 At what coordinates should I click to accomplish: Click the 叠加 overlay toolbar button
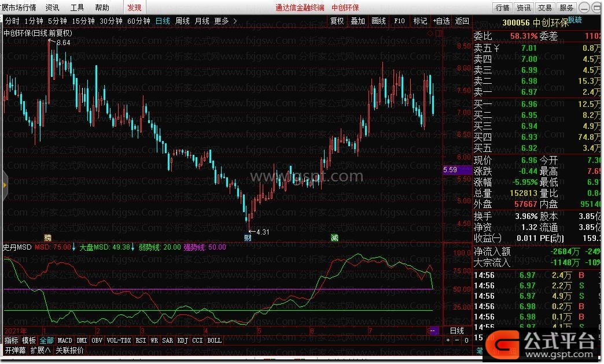tap(358, 21)
